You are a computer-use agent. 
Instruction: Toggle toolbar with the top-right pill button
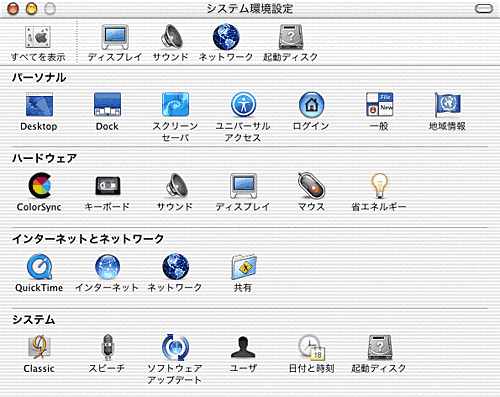(484, 8)
